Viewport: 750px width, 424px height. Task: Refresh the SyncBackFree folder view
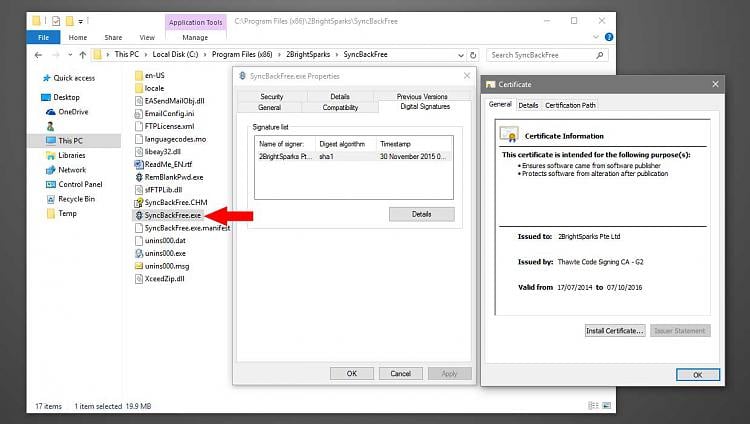coord(473,55)
